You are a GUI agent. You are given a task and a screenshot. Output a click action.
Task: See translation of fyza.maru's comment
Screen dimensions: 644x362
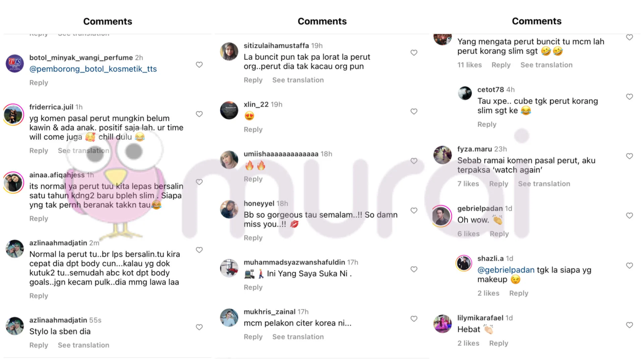tap(544, 184)
